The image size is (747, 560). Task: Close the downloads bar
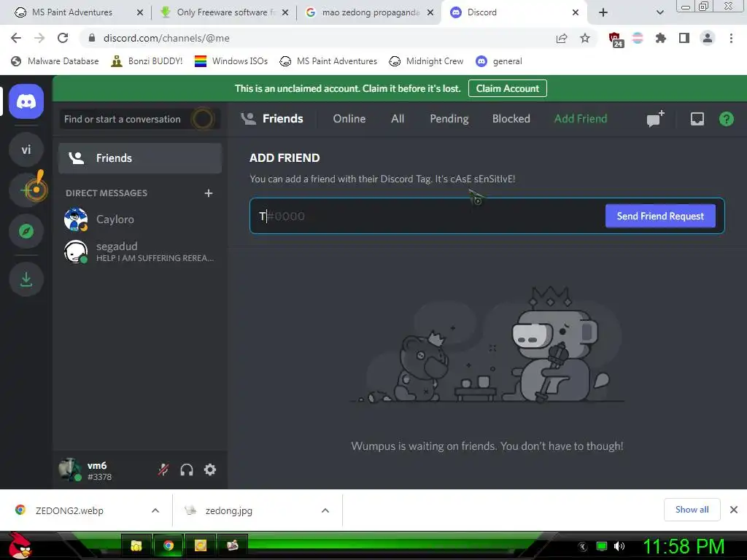734,510
